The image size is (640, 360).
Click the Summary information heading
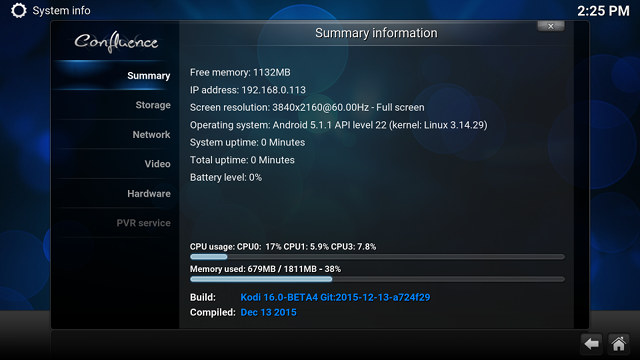point(376,33)
